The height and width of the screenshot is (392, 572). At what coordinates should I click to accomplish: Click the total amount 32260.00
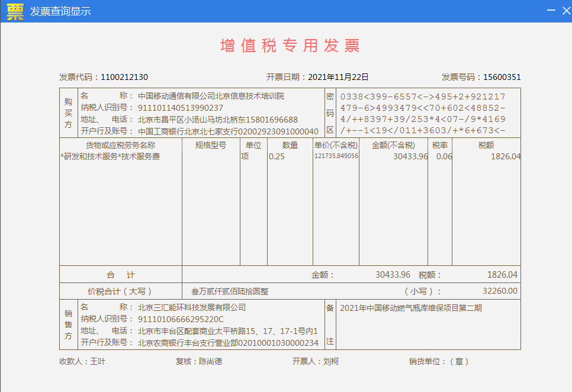pos(500,291)
